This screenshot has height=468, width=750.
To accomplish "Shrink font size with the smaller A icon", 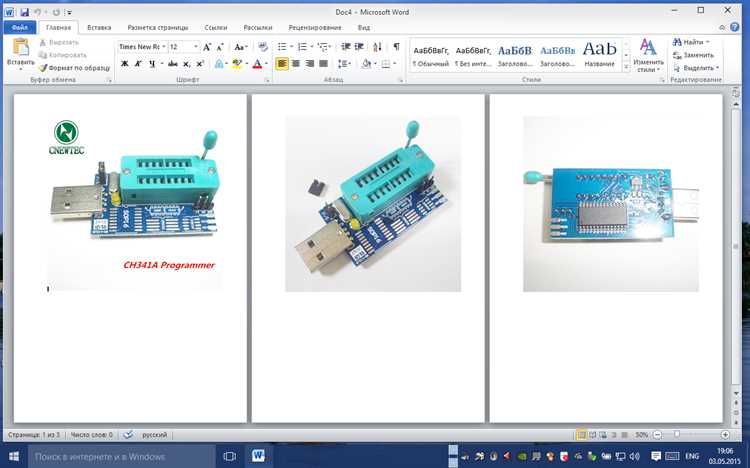I will pyautogui.click(x=220, y=47).
